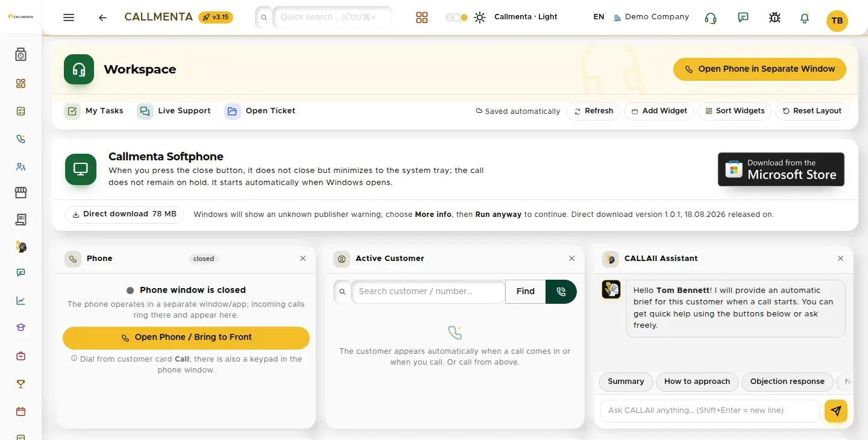Screen dimensions: 868x440
Task: Click the quick search magnifier icon
Action: point(263,17)
